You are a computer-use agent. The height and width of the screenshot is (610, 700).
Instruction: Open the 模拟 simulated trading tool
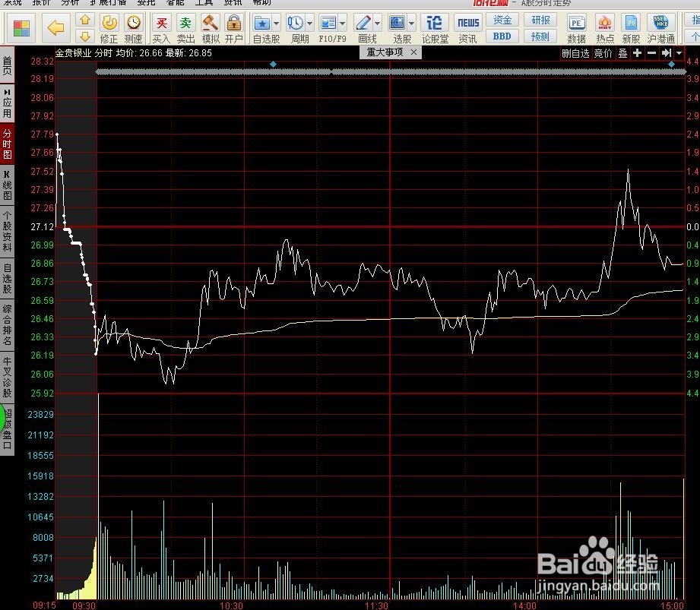coord(210,29)
